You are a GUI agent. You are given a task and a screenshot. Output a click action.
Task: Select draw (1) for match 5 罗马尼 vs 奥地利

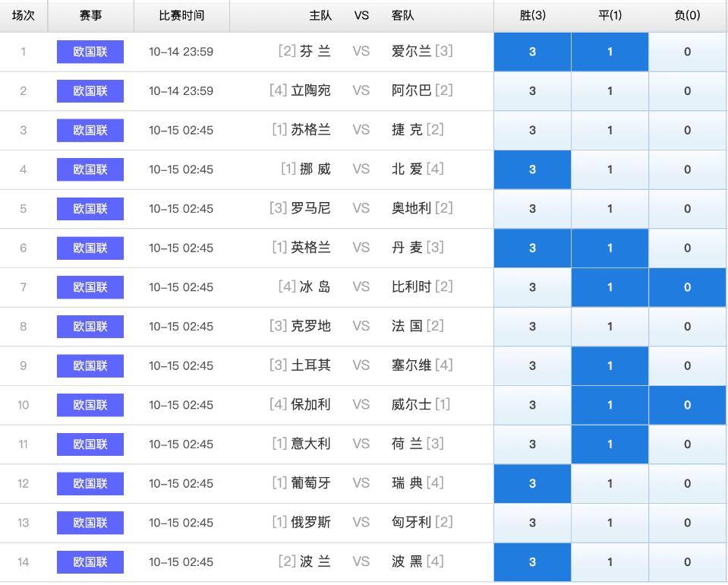610,209
